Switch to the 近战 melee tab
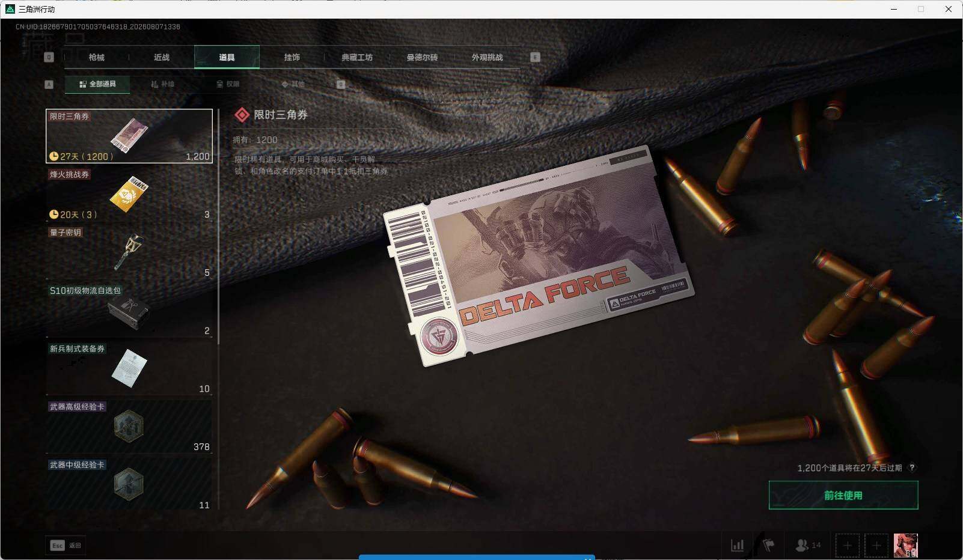Screen dimensions: 963x560 coord(161,57)
